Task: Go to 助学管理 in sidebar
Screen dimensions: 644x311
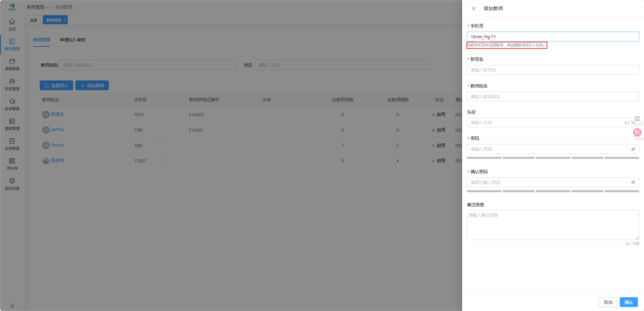Action: click(x=12, y=102)
